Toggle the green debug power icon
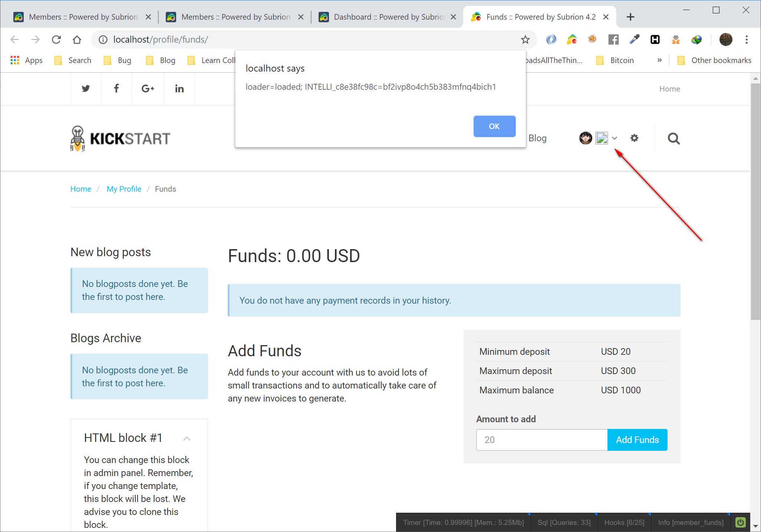 (740, 522)
